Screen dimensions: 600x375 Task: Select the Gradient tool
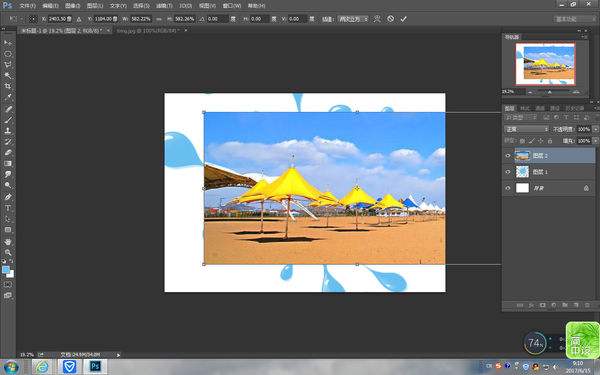tap(8, 163)
